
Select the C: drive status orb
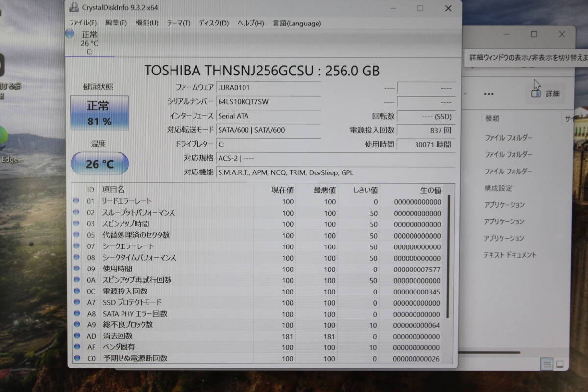(70, 33)
